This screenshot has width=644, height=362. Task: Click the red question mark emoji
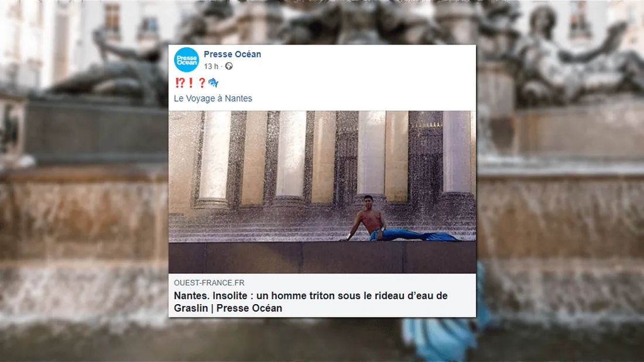click(x=201, y=83)
